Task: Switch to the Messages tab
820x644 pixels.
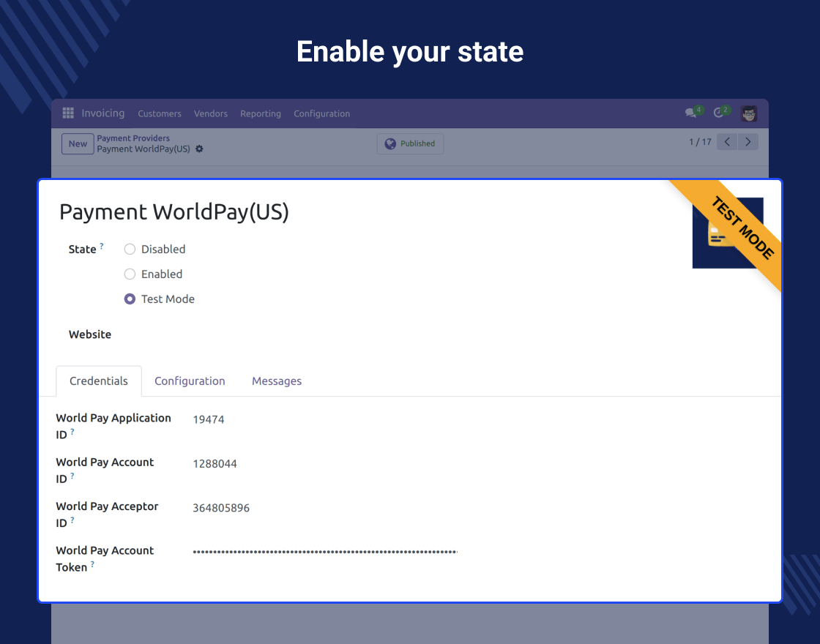Action: click(x=276, y=381)
